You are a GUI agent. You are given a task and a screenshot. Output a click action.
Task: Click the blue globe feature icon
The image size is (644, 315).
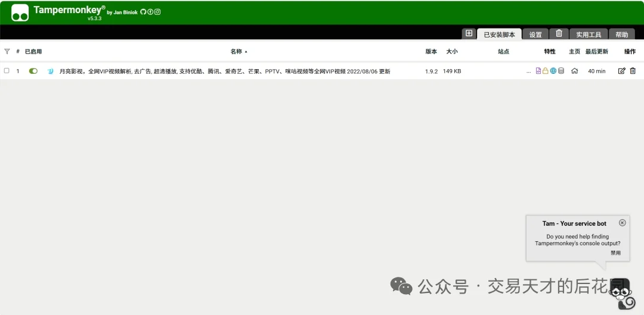click(x=553, y=71)
